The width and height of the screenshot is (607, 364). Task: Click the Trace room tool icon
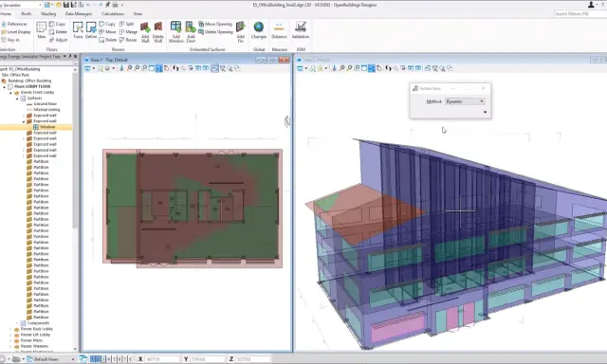click(78, 27)
